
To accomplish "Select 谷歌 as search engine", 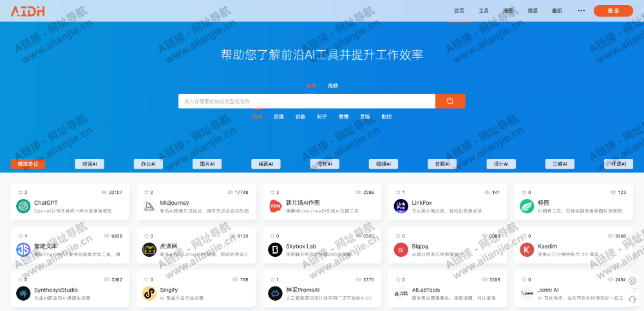I will 300,117.
